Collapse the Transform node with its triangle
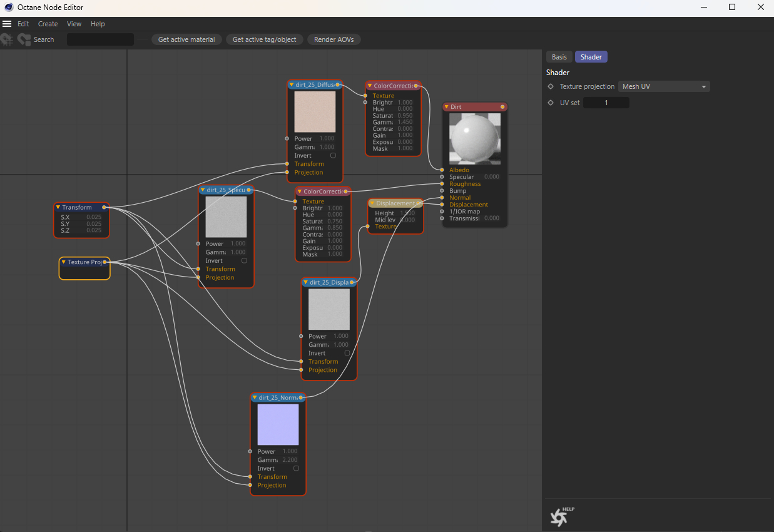 58,207
